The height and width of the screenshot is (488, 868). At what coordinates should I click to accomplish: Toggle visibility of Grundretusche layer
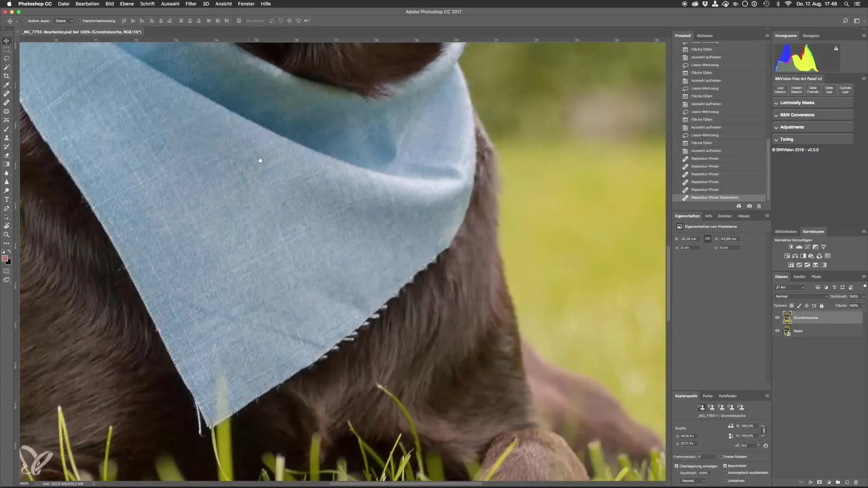coord(777,318)
